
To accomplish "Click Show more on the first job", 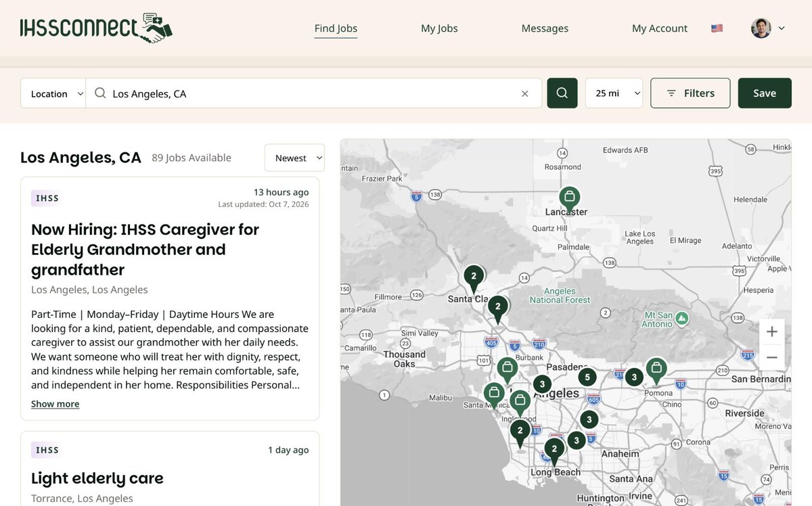I will click(55, 404).
